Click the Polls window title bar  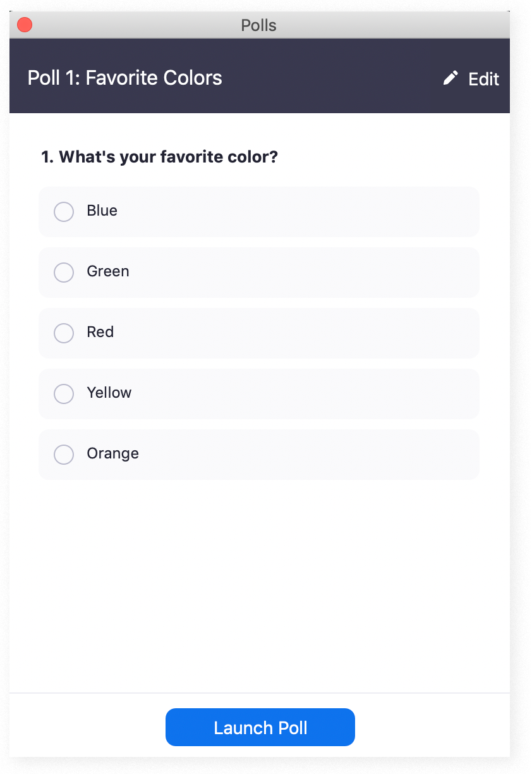pos(258,25)
